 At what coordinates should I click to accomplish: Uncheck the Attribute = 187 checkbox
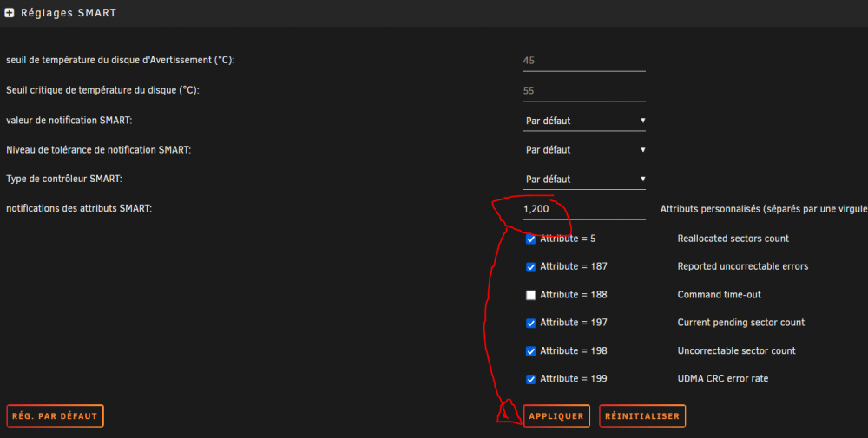coord(531,267)
